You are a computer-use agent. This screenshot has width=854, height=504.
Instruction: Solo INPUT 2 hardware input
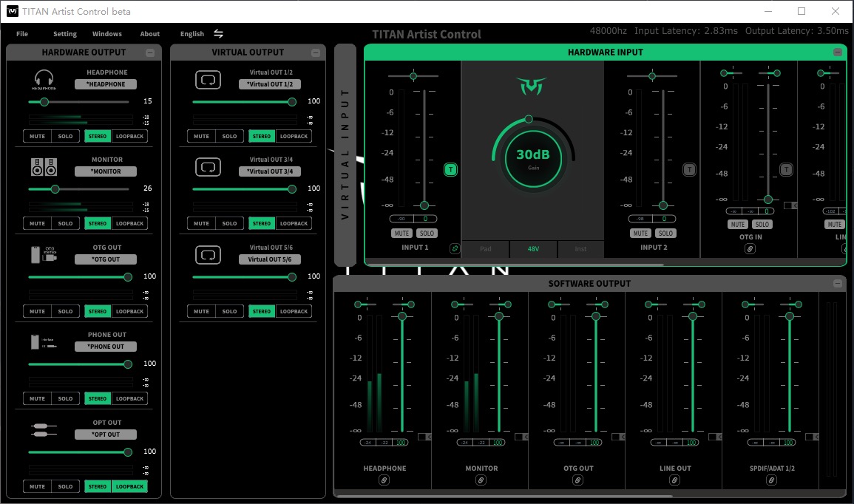pyautogui.click(x=665, y=233)
